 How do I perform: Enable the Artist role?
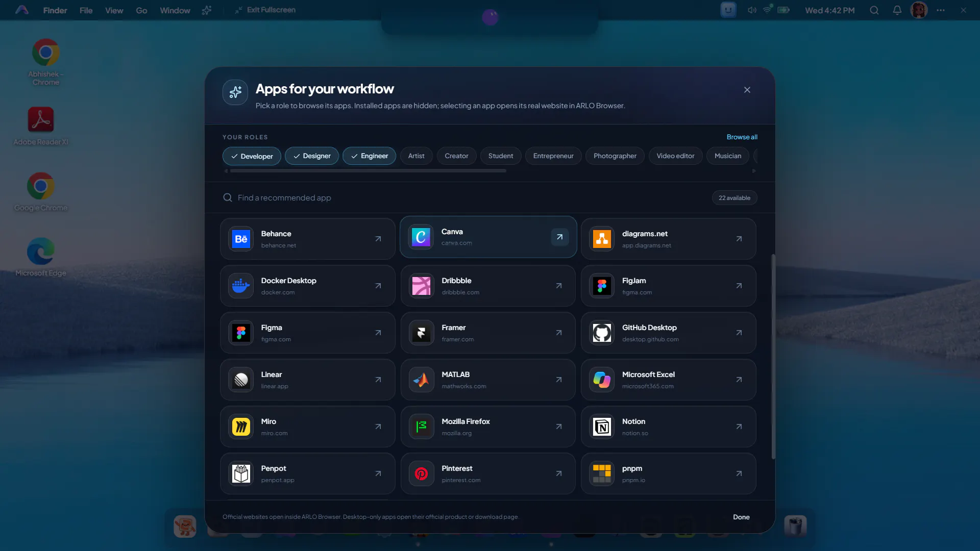click(416, 156)
